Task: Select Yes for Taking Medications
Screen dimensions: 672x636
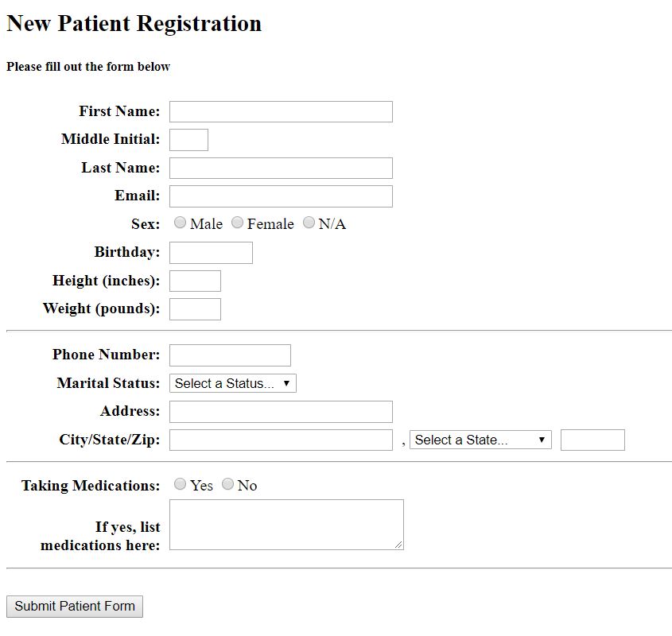Action: coord(180,484)
